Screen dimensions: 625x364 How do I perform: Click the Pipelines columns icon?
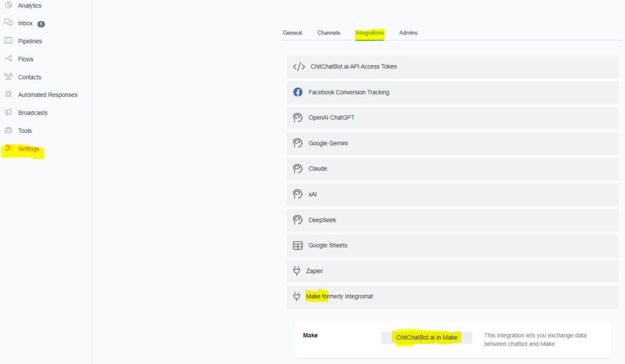tap(9, 41)
